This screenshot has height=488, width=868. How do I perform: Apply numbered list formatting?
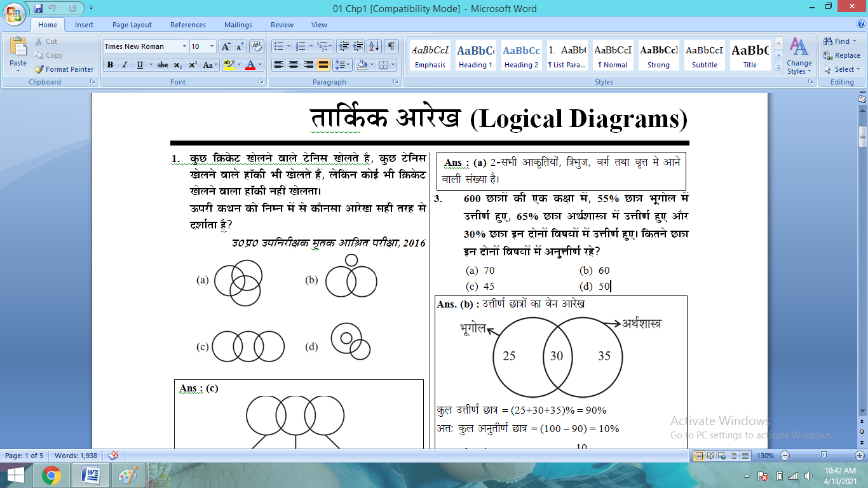tap(301, 46)
